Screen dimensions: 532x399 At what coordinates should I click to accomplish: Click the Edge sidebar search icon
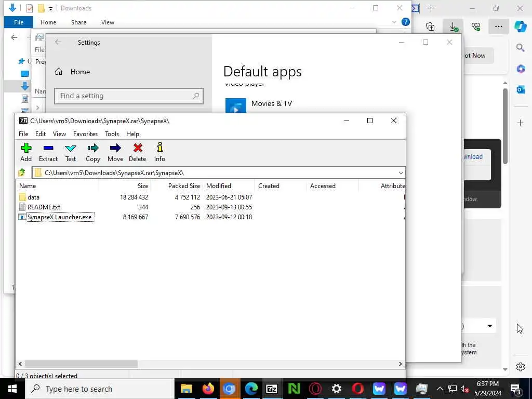(x=521, y=48)
